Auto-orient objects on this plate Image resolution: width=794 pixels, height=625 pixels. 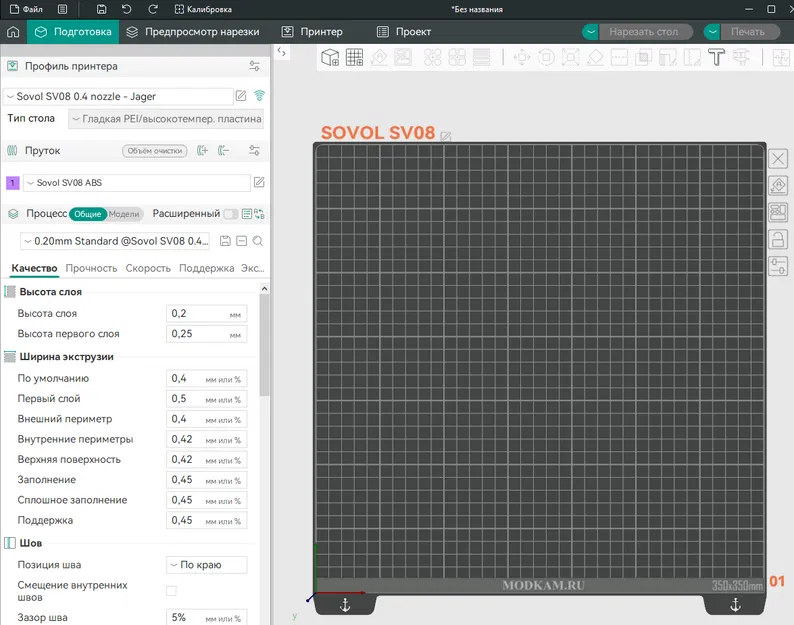(x=778, y=185)
